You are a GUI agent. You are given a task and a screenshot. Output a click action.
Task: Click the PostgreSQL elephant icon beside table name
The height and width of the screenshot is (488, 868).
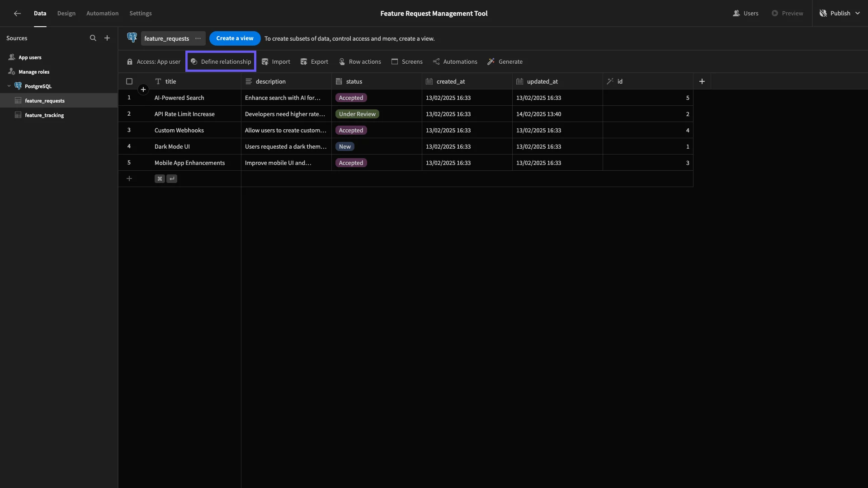coord(132,38)
